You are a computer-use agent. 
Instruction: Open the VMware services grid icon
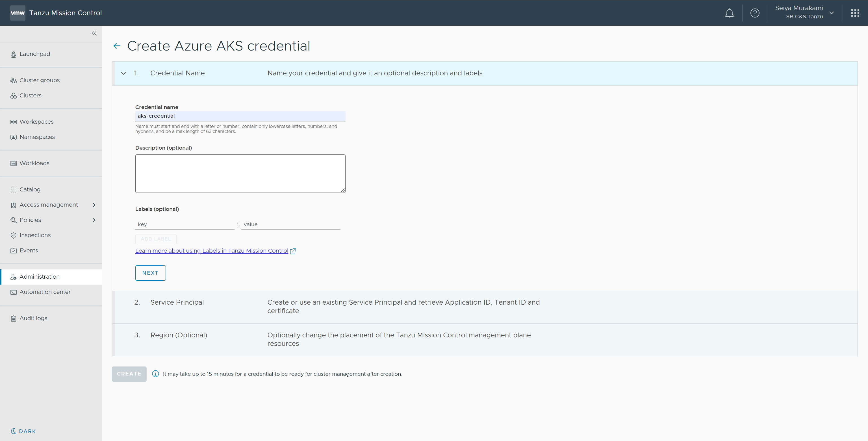coord(855,13)
